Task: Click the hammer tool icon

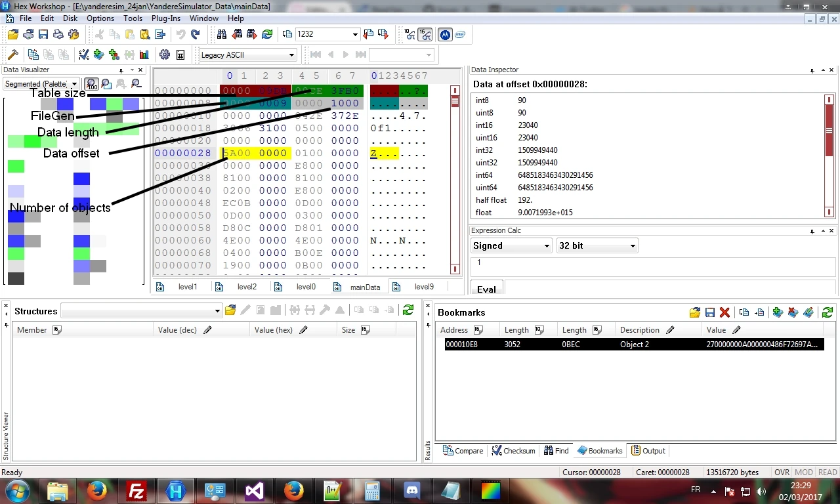Action: click(13, 54)
